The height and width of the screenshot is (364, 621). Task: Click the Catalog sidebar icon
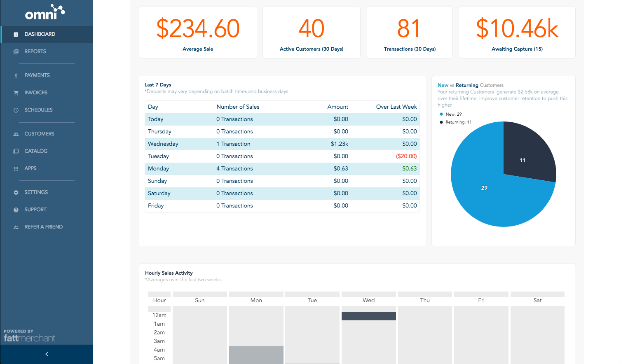click(x=16, y=152)
